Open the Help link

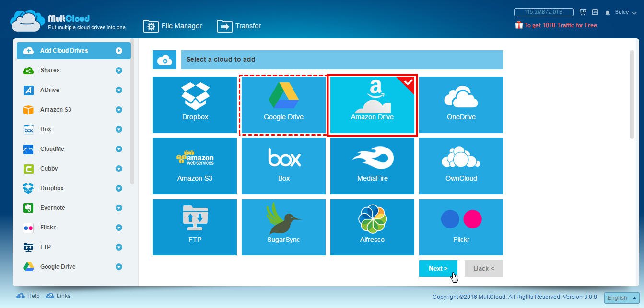[x=28, y=296]
